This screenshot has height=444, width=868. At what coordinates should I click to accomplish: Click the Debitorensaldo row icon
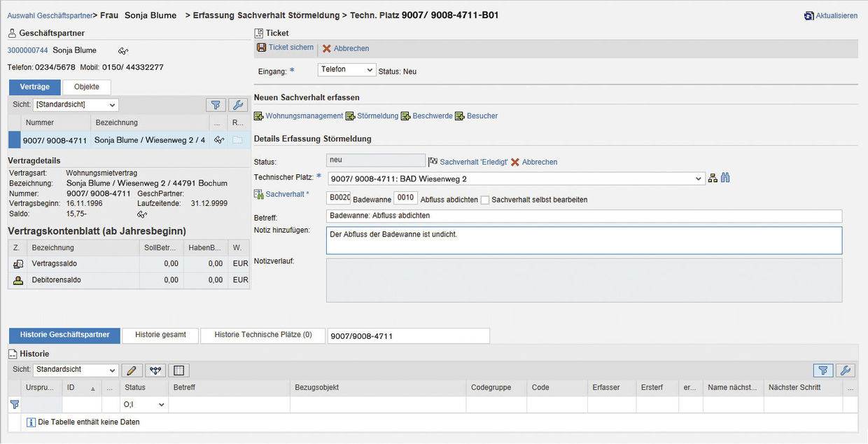pos(18,280)
